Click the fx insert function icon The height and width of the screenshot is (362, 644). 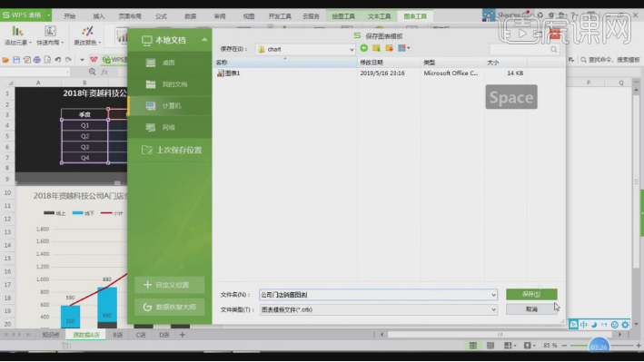point(104,72)
